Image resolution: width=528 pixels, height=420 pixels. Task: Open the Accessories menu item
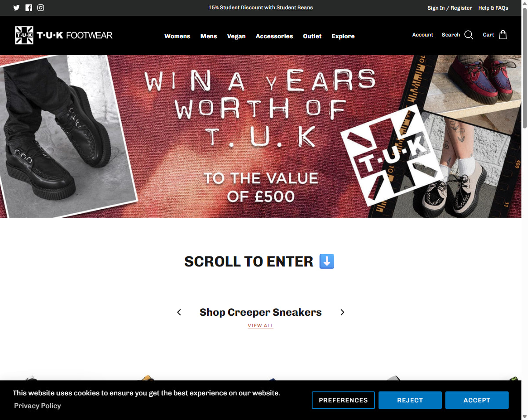pos(274,36)
